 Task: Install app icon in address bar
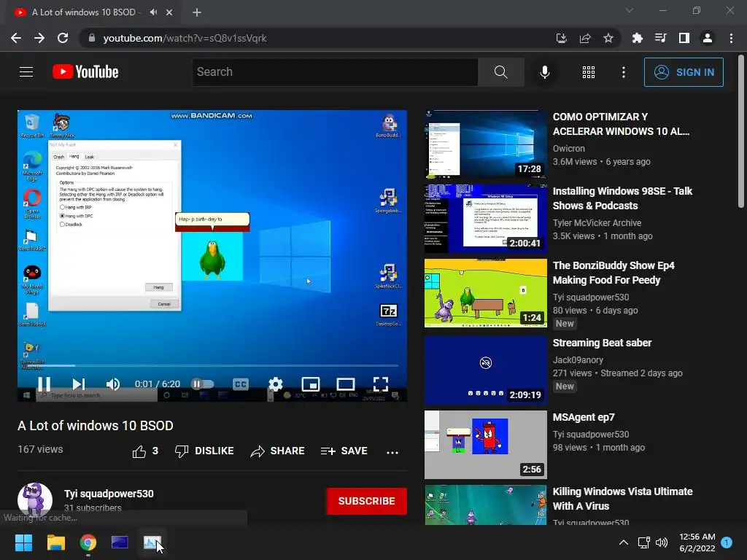point(561,38)
